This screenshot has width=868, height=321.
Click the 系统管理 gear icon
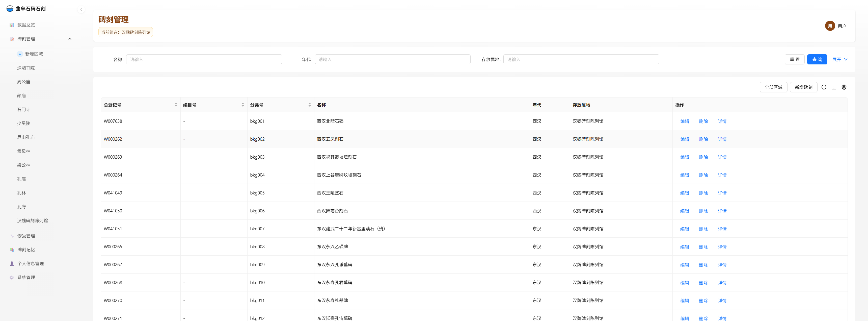pos(12,278)
